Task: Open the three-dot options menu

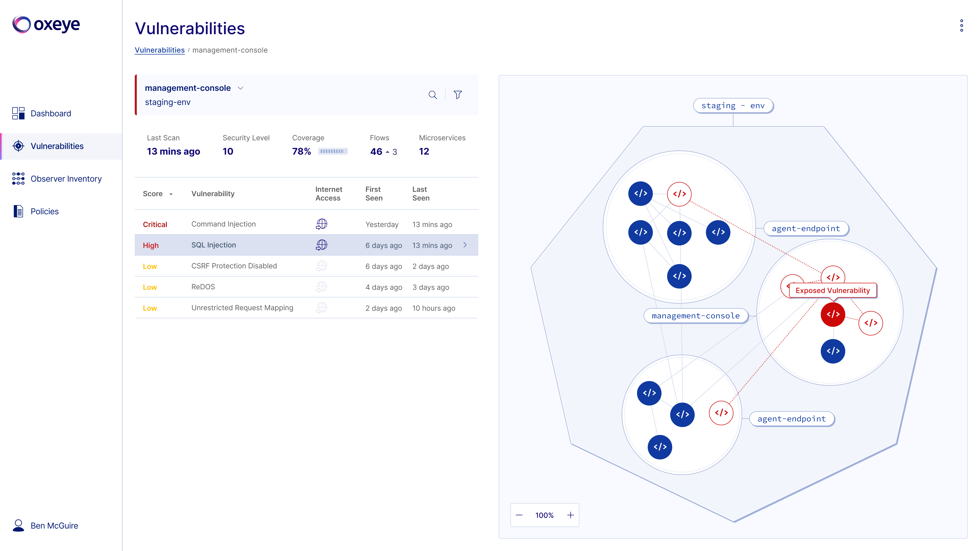Action: [961, 26]
